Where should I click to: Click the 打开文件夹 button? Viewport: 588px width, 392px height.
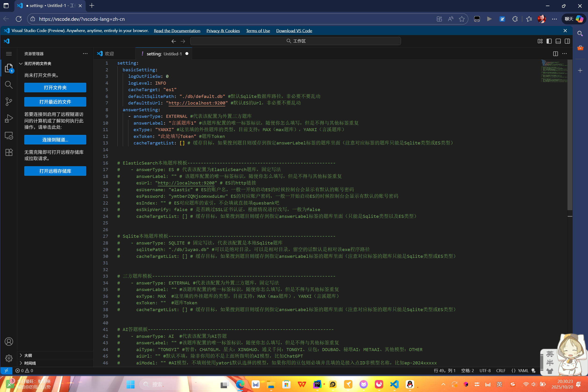[x=55, y=87]
